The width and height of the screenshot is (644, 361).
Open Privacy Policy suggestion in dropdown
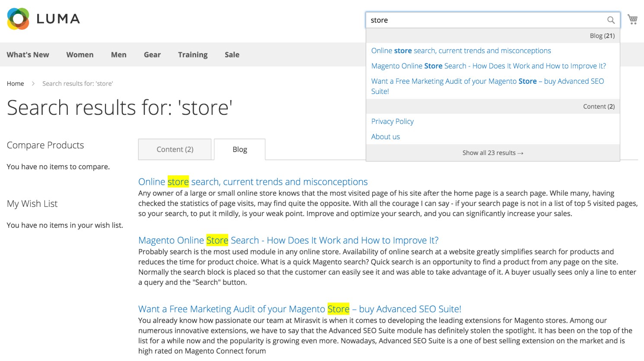pyautogui.click(x=392, y=122)
